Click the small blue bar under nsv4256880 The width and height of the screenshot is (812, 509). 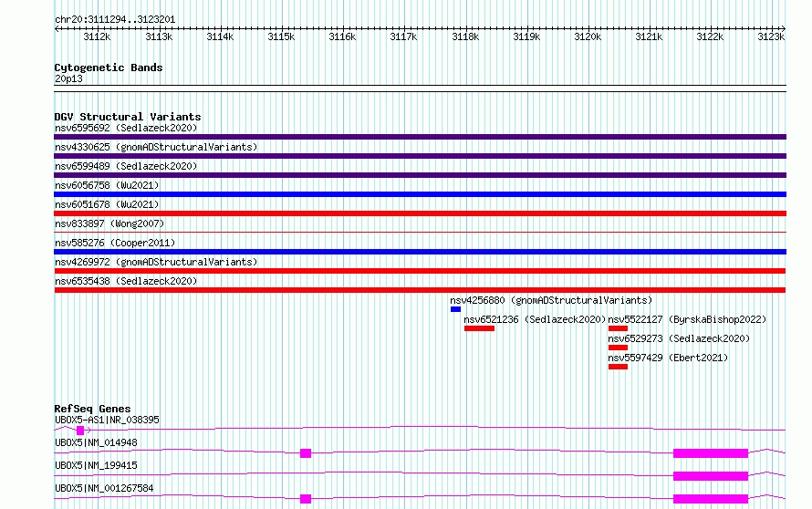455,309
